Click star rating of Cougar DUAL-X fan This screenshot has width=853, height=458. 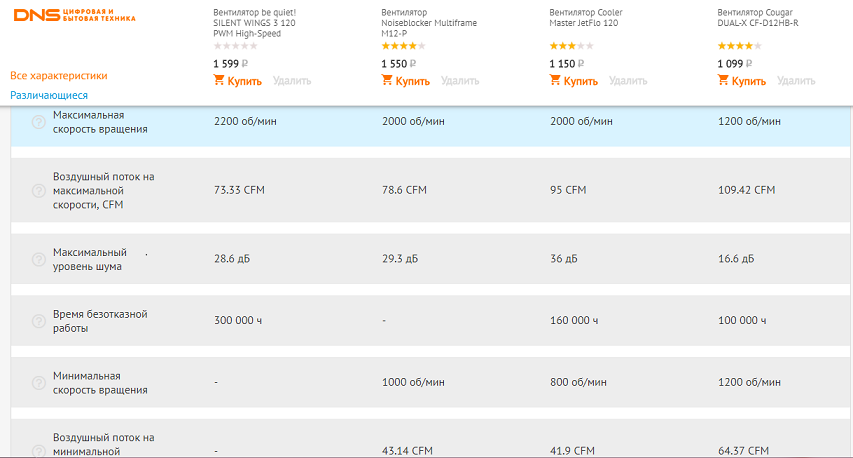tap(740, 46)
